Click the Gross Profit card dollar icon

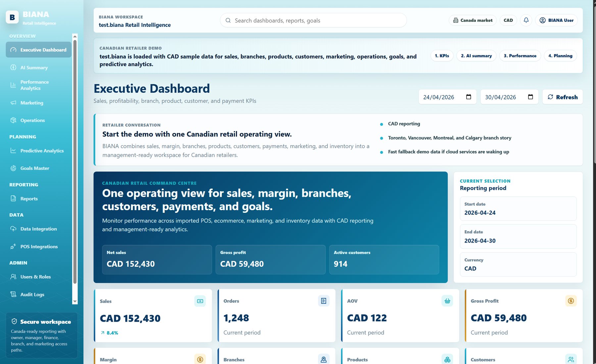pyautogui.click(x=571, y=301)
